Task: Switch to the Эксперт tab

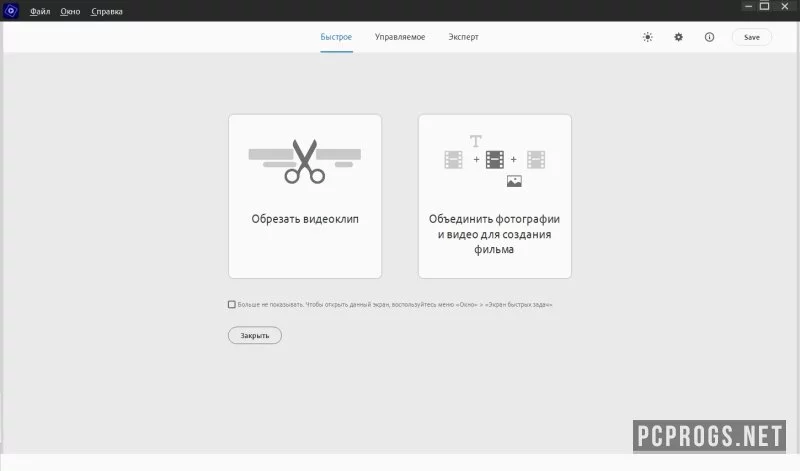Action: click(x=463, y=37)
